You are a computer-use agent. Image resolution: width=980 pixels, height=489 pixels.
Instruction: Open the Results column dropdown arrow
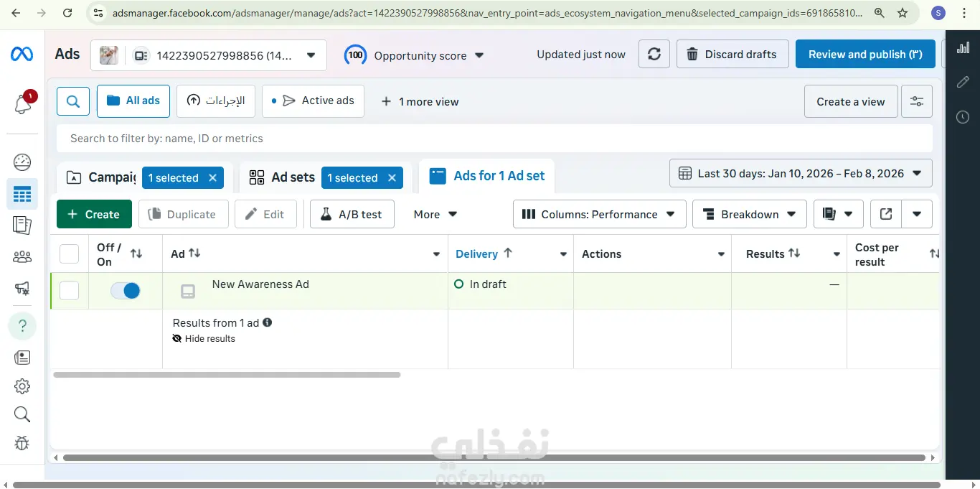837,254
